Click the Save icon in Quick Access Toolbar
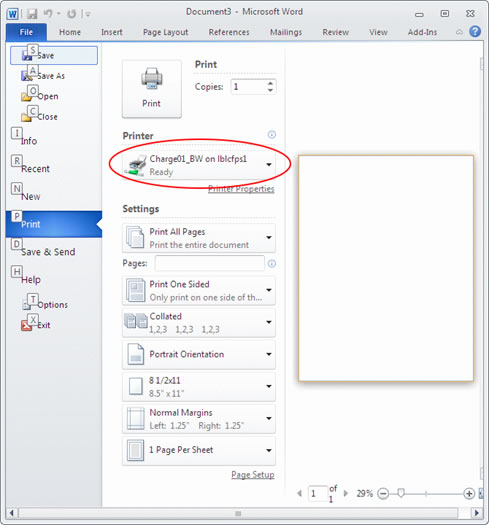This screenshot has width=489, height=525. (32, 14)
